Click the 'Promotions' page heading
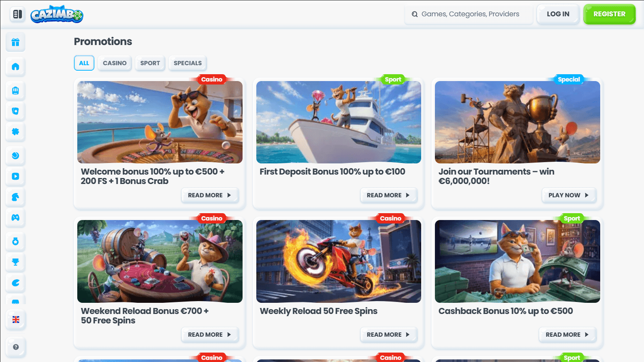The image size is (644, 362). pos(103,42)
